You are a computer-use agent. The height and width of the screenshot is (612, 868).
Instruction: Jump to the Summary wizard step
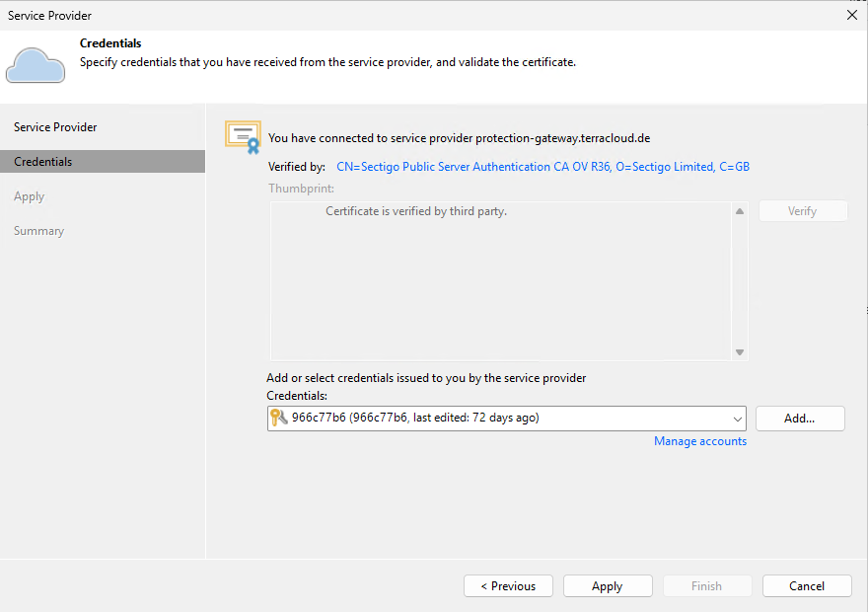[x=39, y=231]
